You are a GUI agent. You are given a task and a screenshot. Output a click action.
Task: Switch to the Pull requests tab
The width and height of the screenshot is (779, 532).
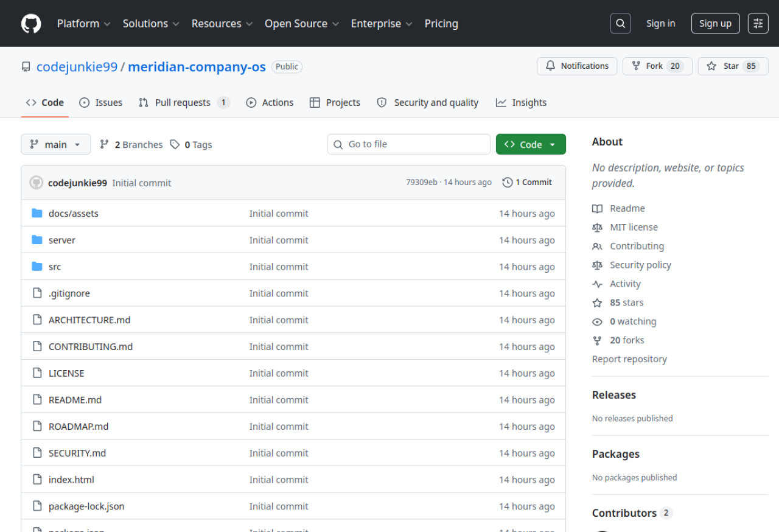coord(184,103)
